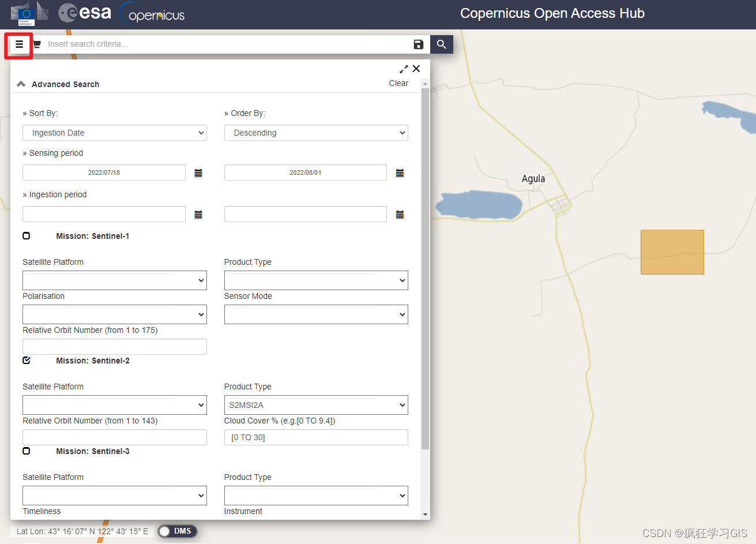Click the Cloud Cover [0 TO 30] field

(316, 437)
